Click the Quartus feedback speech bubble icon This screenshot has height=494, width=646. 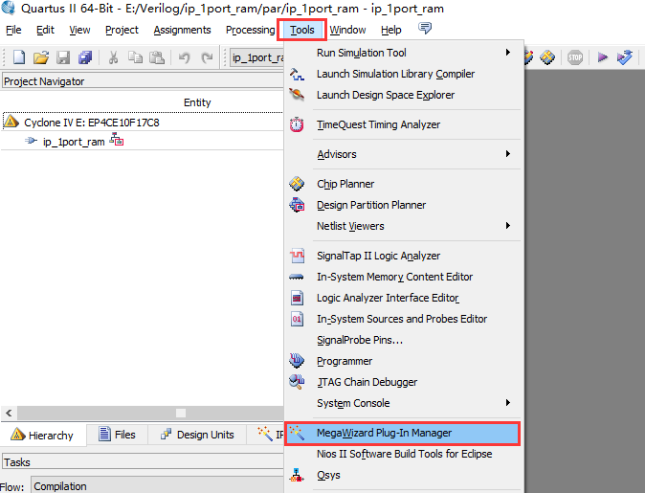click(x=425, y=28)
